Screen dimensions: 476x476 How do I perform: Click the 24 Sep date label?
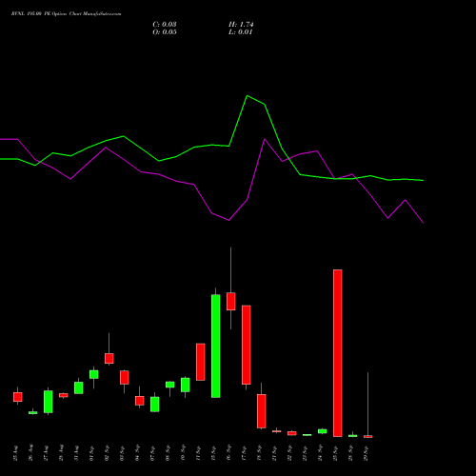pyautogui.click(x=320, y=453)
